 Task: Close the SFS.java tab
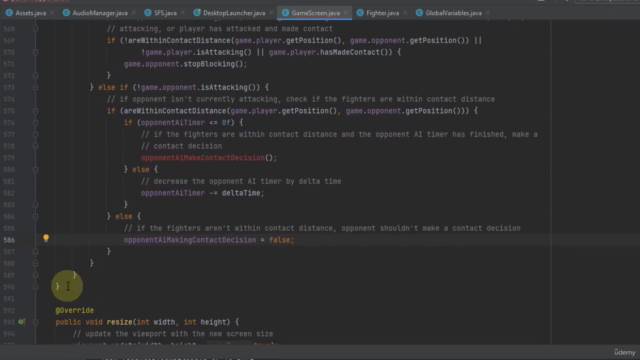(182, 13)
